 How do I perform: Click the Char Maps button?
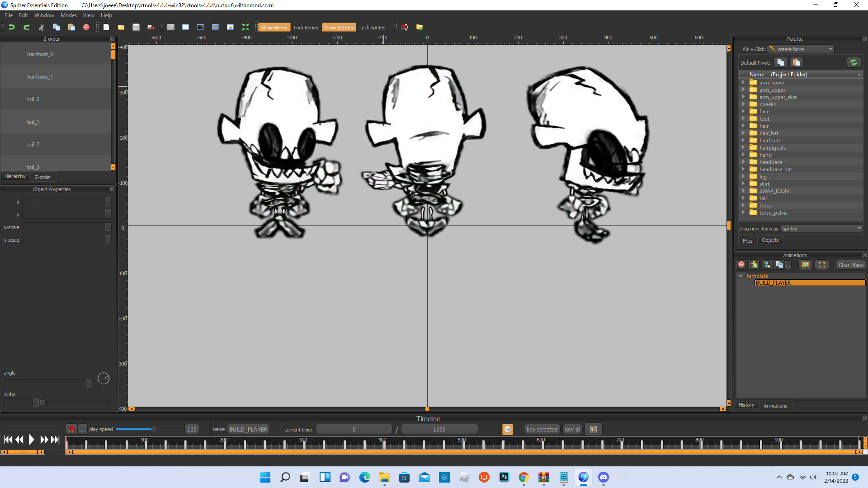(850, 265)
